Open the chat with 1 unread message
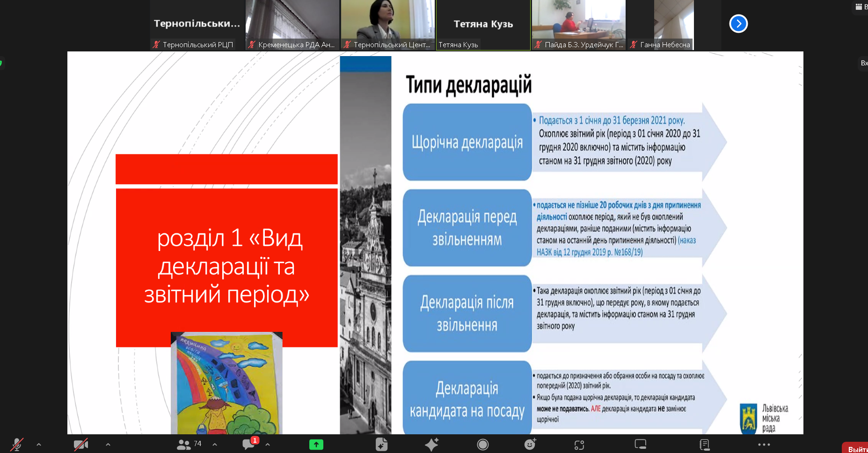 250,444
